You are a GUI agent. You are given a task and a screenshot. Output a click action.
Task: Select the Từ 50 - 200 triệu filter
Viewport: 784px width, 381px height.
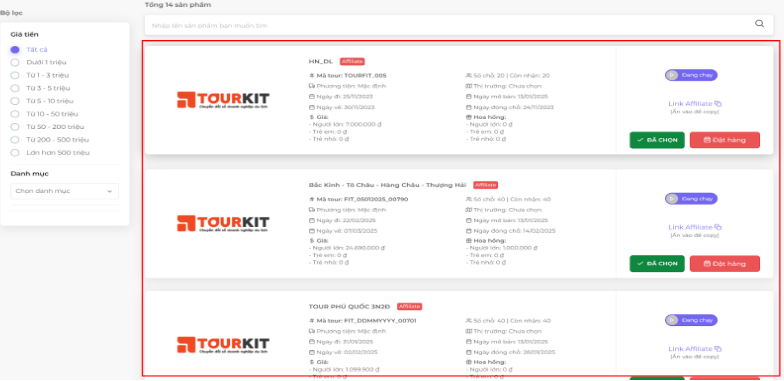15,127
